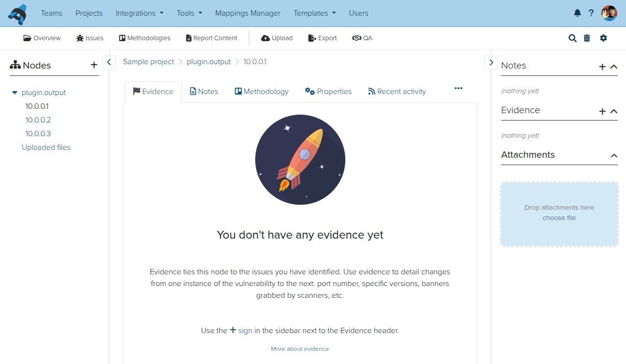Open Report Content

pos(212,38)
